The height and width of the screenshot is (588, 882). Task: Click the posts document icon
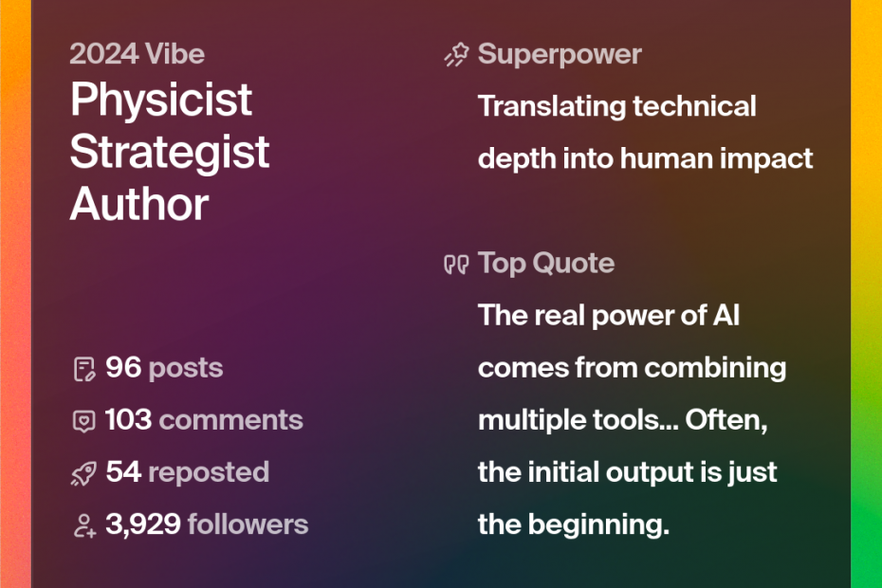point(84,368)
